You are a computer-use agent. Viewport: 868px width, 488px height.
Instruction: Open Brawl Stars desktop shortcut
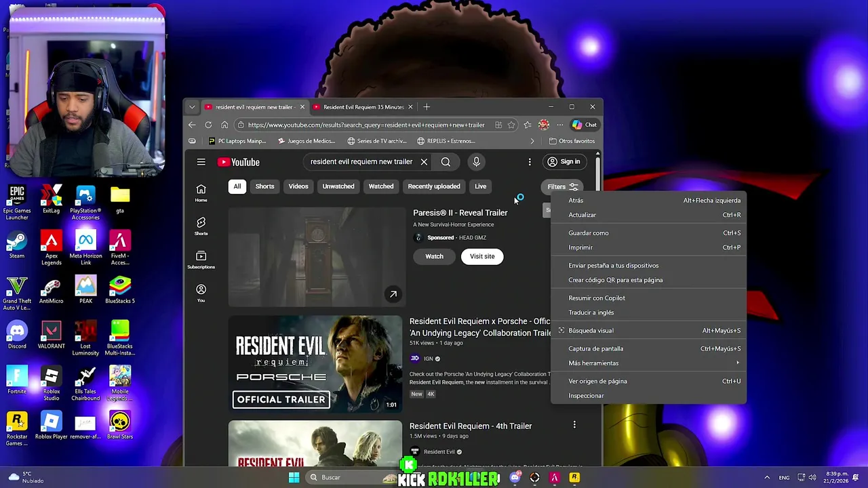[119, 426]
